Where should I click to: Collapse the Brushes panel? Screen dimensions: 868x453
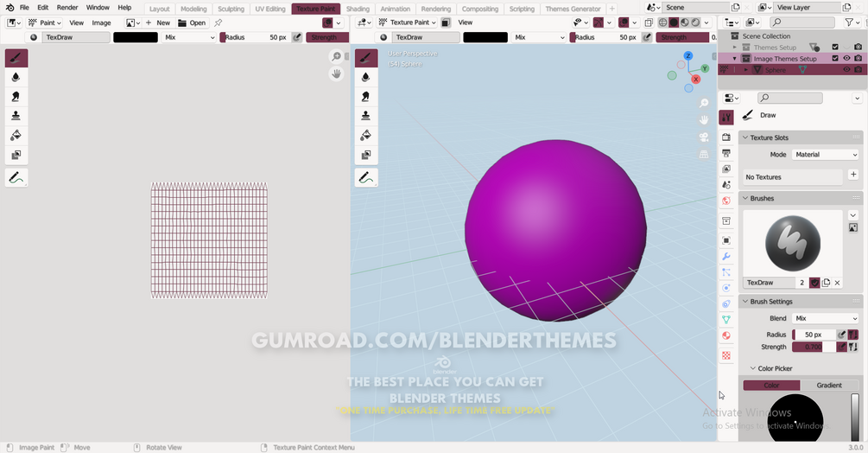[745, 198]
